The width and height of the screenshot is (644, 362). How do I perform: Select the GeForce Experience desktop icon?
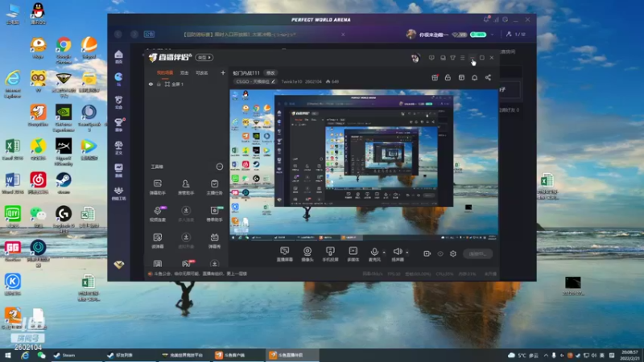64,117
